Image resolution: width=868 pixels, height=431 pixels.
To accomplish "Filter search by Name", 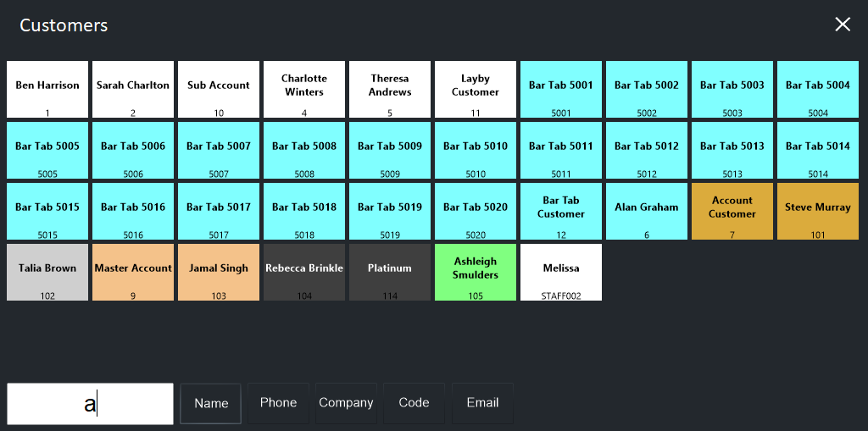I will coord(211,403).
